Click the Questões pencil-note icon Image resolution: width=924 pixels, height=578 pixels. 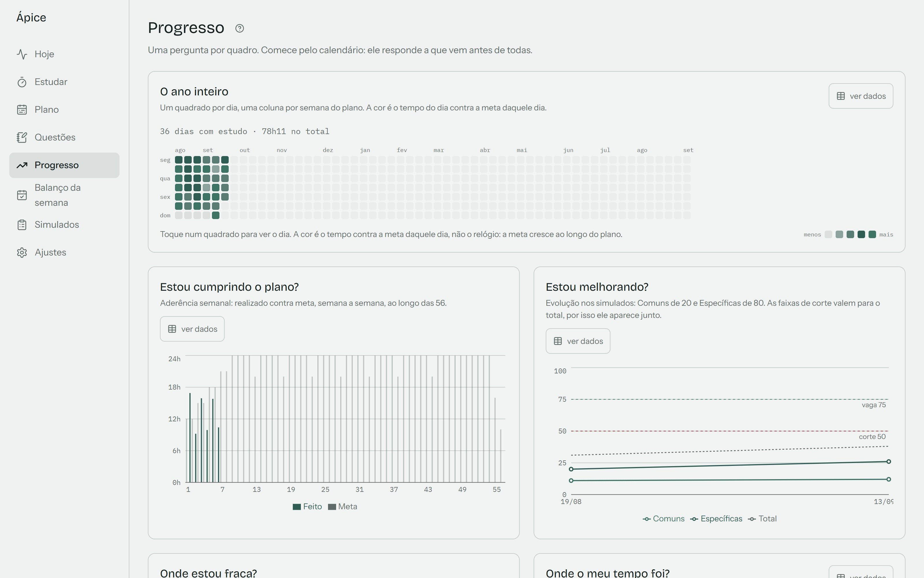click(x=22, y=138)
